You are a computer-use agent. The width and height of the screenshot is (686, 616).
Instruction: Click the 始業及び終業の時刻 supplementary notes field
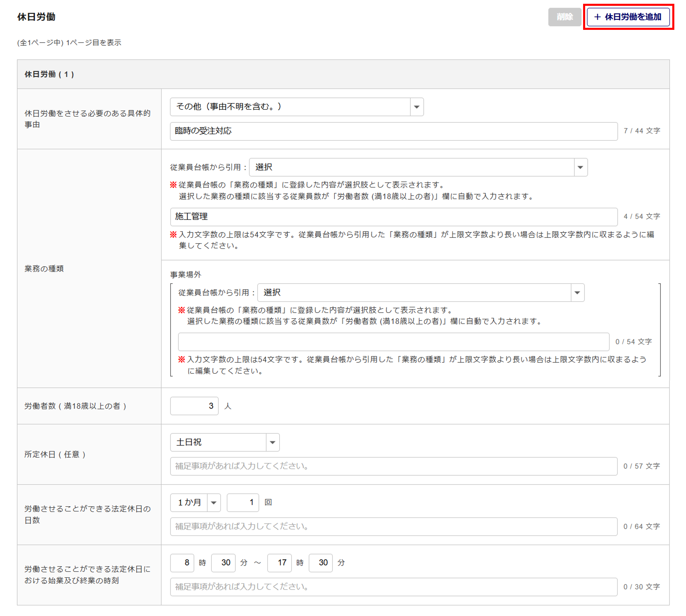point(393,587)
